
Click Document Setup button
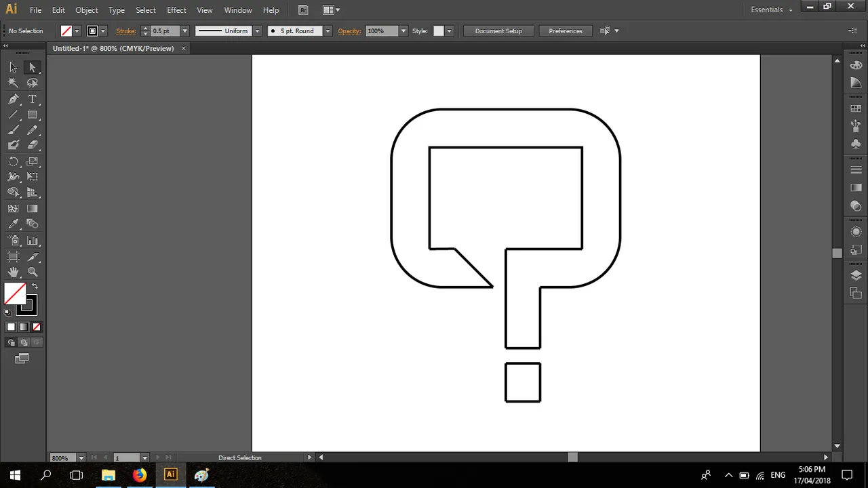pos(498,31)
